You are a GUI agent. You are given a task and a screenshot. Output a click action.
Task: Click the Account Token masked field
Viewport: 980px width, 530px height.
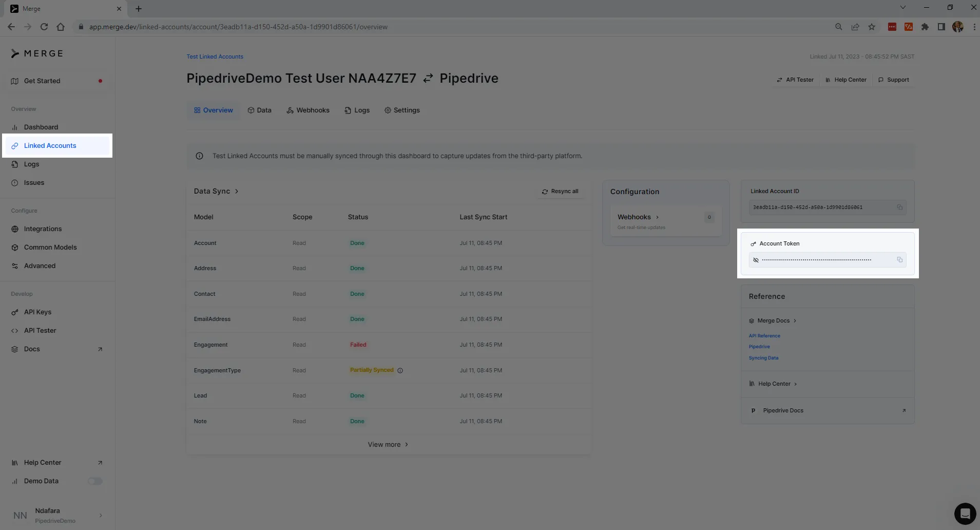coord(828,259)
